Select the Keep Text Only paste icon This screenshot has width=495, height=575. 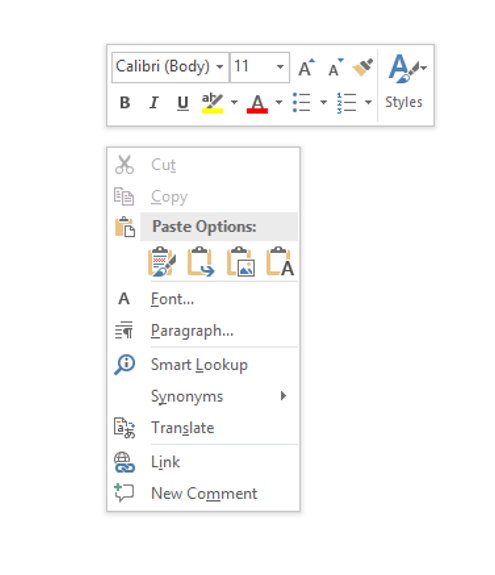click(x=280, y=261)
